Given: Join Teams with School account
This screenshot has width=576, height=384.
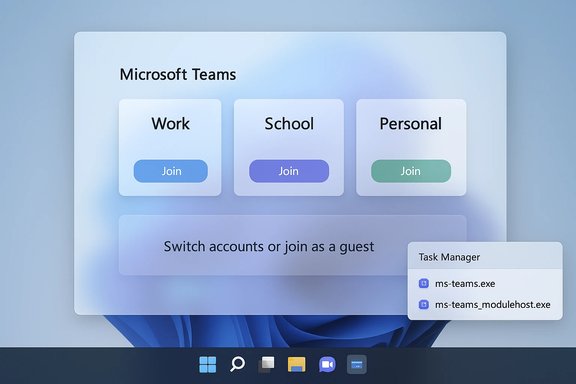Looking at the screenshot, I should point(289,171).
